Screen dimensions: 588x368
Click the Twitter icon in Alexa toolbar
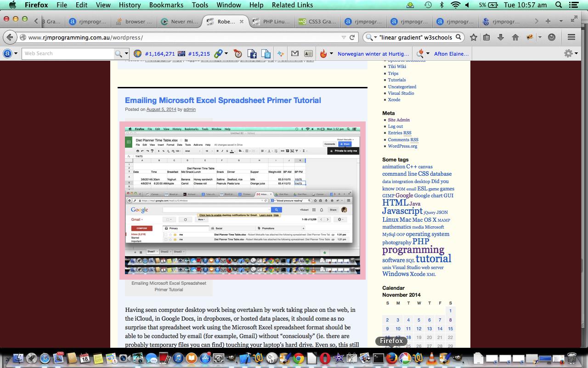pos(266,54)
